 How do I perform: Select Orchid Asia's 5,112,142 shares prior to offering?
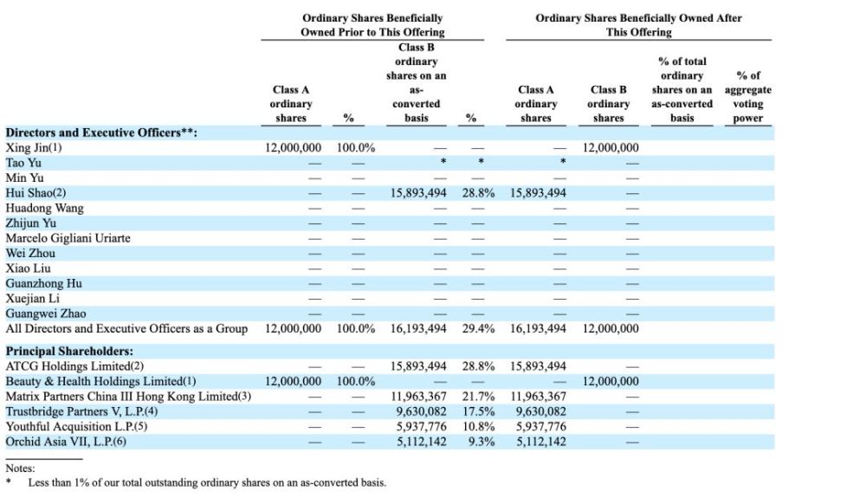[x=422, y=442]
